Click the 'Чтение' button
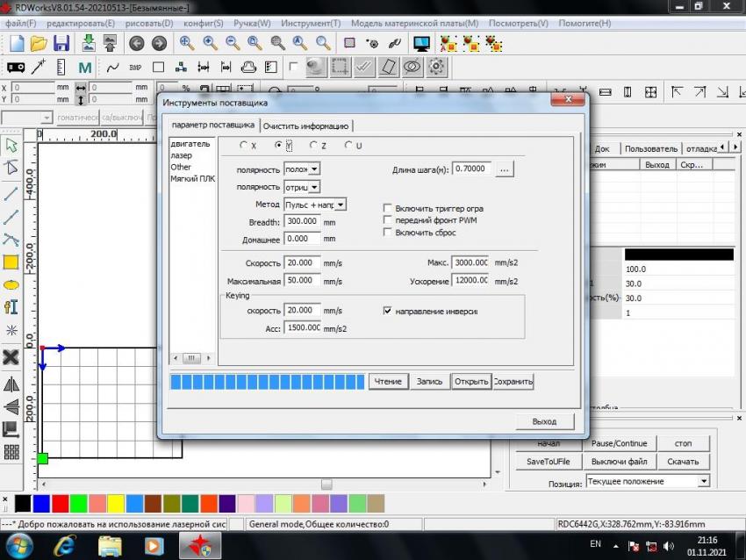Image resolution: width=746 pixels, height=560 pixels. 388,382
